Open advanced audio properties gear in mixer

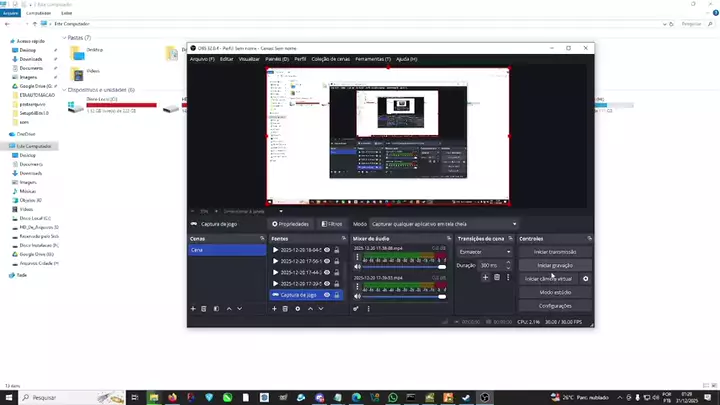(356, 309)
